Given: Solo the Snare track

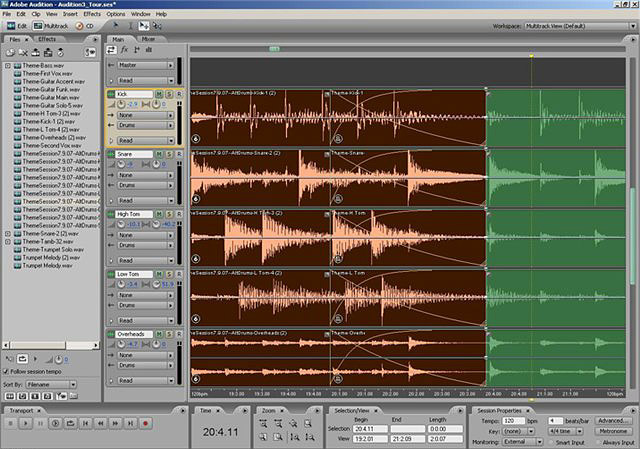Looking at the screenshot, I should [x=168, y=154].
